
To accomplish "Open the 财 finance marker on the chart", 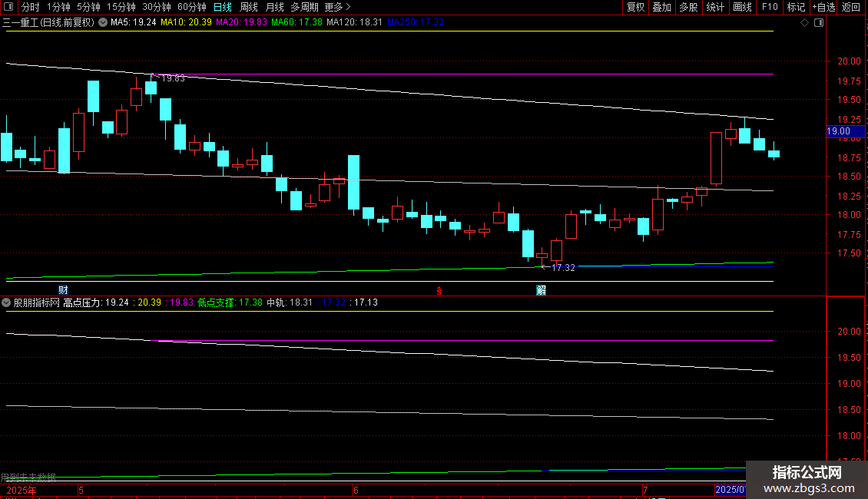I will click(63, 290).
